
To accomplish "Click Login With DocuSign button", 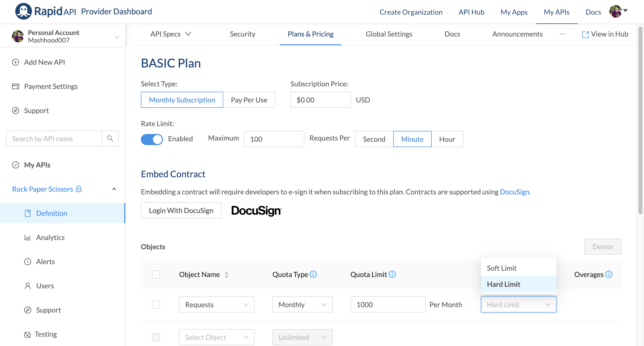I will 181,210.
